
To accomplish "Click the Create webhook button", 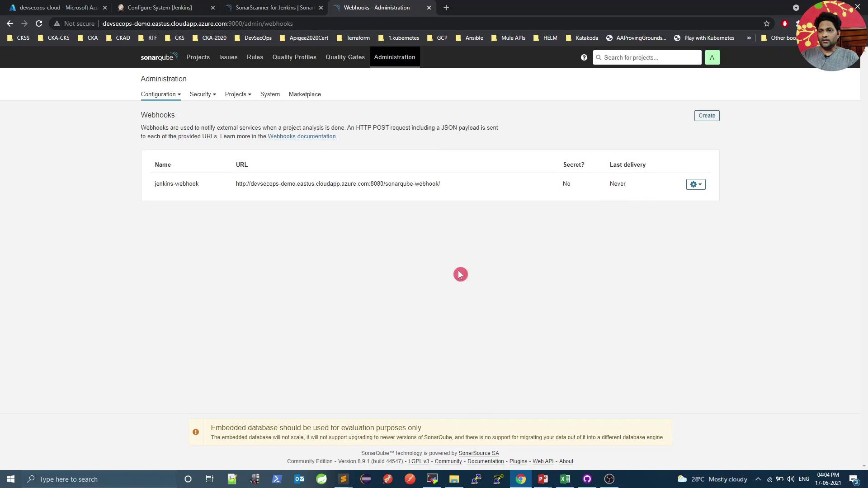I will [x=707, y=116].
